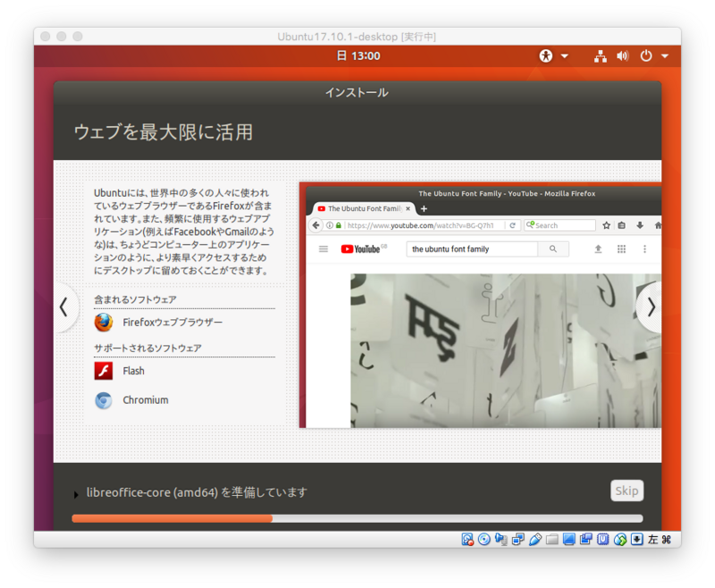Click the Firefox back arrow button
The image size is (715, 588).
click(x=315, y=225)
